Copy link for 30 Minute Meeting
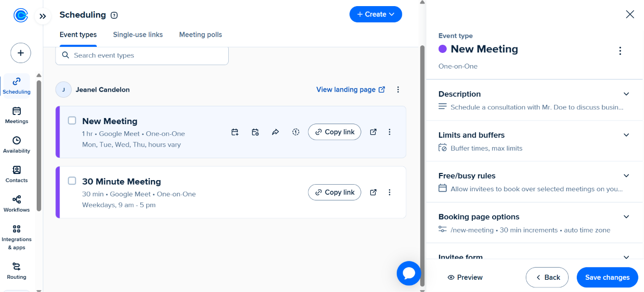The image size is (644, 292). [x=335, y=192]
